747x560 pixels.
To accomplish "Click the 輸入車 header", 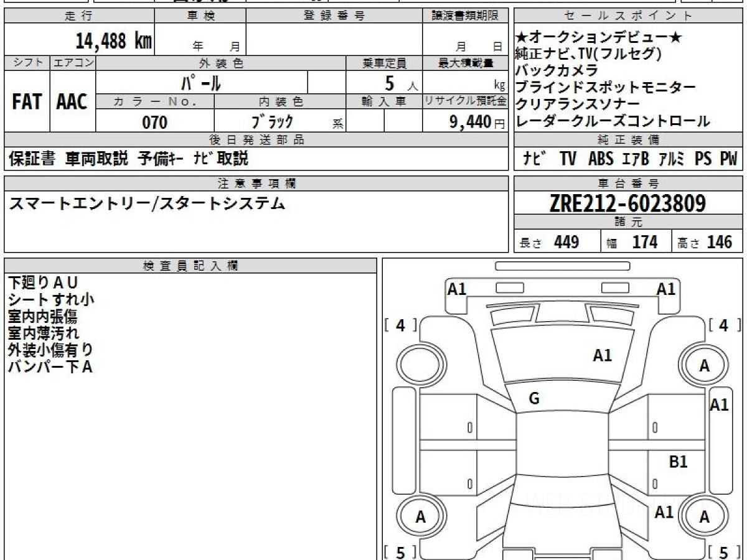I will pos(384,102).
